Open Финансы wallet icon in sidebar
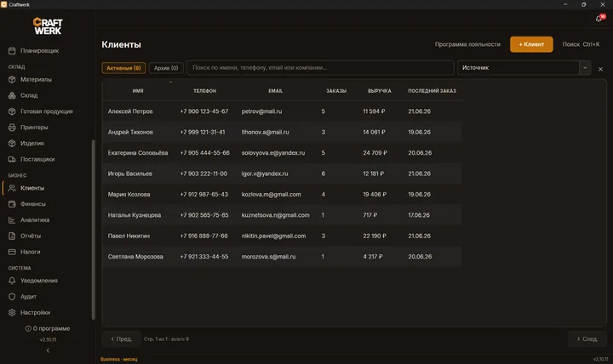 coord(12,204)
